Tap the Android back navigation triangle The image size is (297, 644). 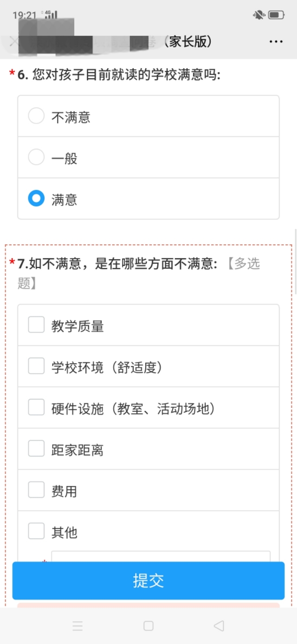[x=219, y=626]
